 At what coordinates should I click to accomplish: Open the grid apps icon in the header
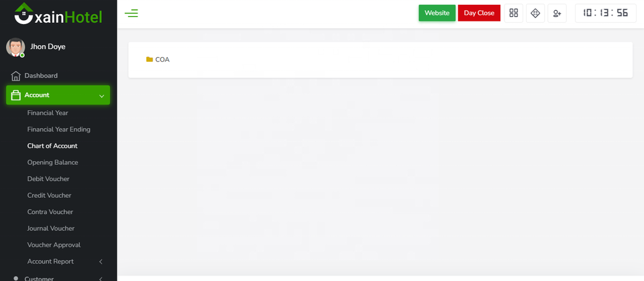[x=513, y=13]
